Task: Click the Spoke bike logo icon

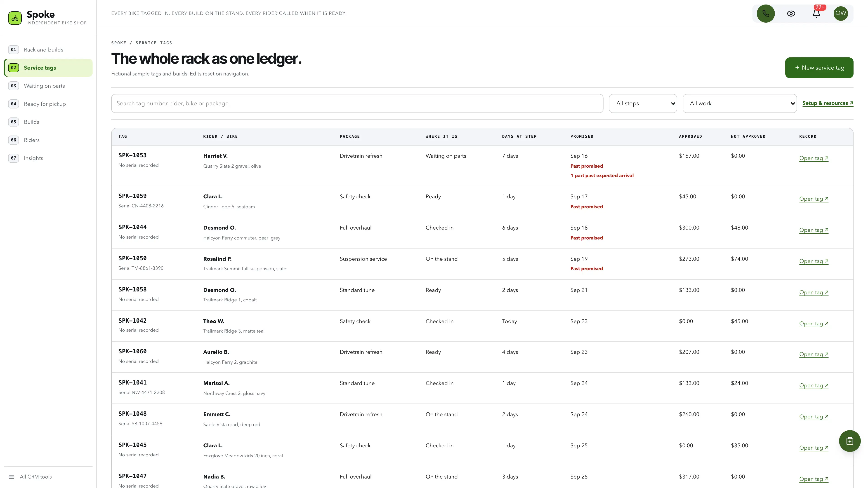Action: (15, 18)
